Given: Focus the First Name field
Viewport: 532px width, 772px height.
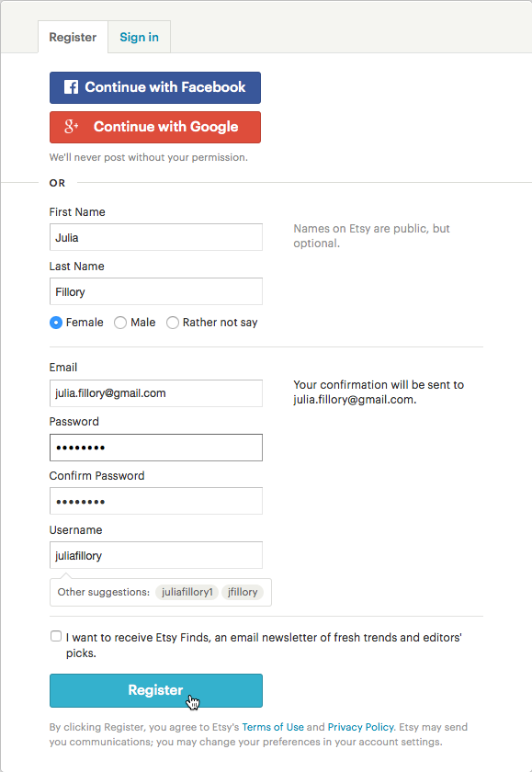Looking at the screenshot, I should point(156,237).
